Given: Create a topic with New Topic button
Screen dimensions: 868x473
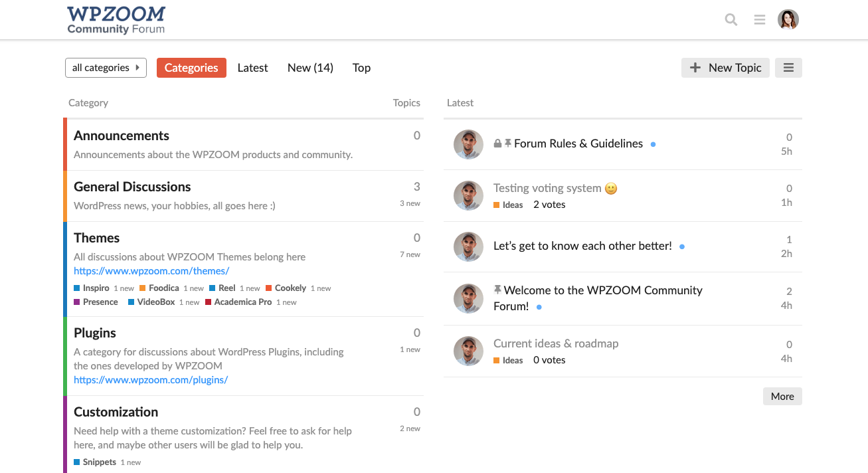Looking at the screenshot, I should 725,68.
